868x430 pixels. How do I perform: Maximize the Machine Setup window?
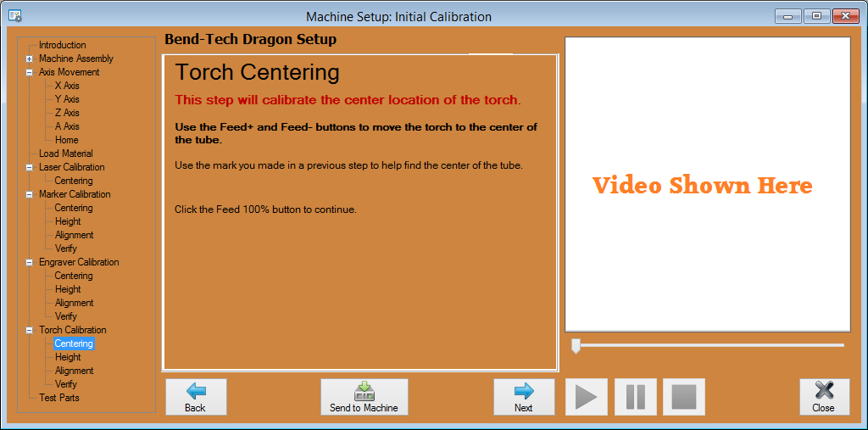[816, 17]
